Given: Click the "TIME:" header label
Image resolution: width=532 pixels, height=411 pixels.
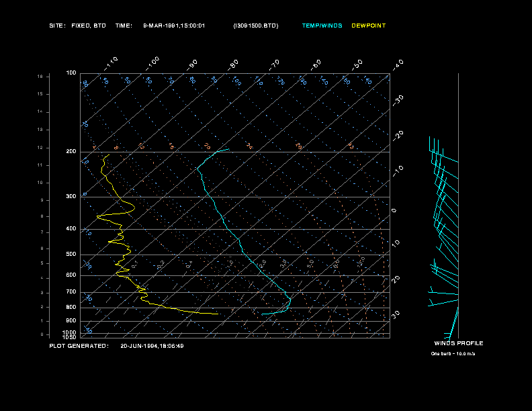Looking at the screenshot, I should click(124, 26).
